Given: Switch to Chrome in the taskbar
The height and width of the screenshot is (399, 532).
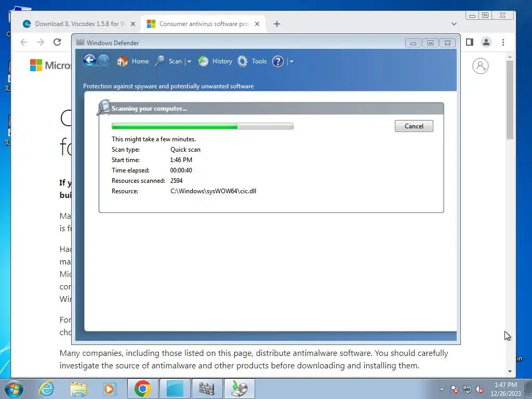Looking at the screenshot, I should pyautogui.click(x=142, y=389).
